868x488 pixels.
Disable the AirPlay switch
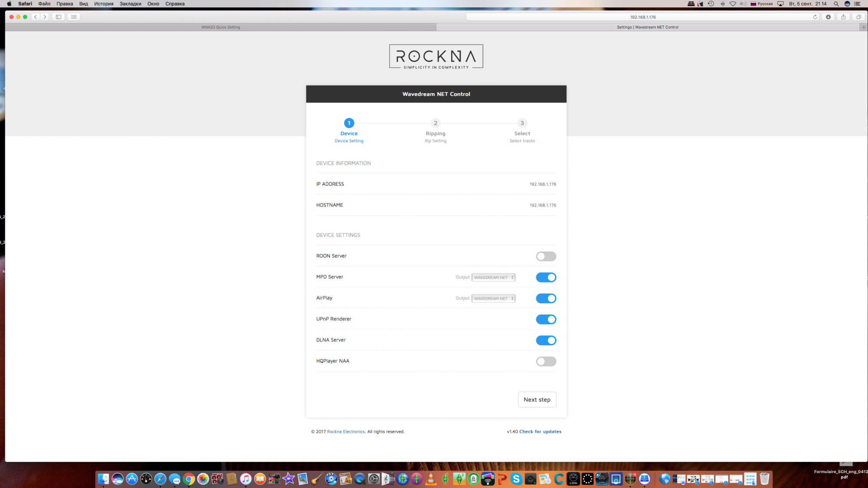(x=546, y=298)
